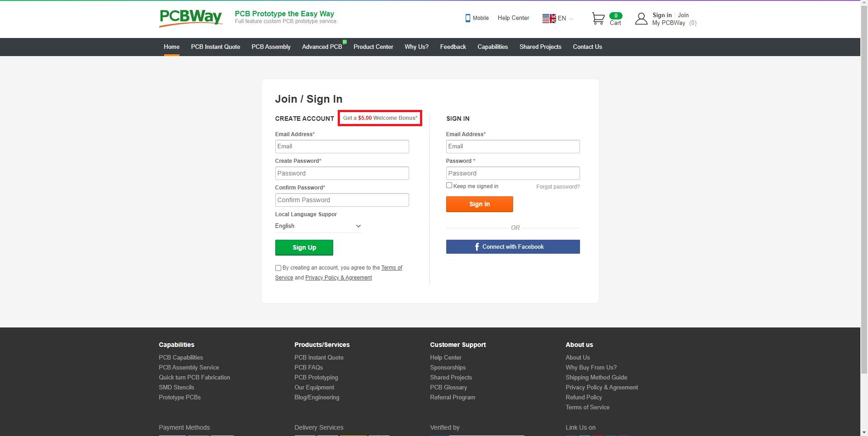Image resolution: width=868 pixels, height=436 pixels.
Task: Click the PCBWay logo
Action: pyautogui.click(x=190, y=18)
